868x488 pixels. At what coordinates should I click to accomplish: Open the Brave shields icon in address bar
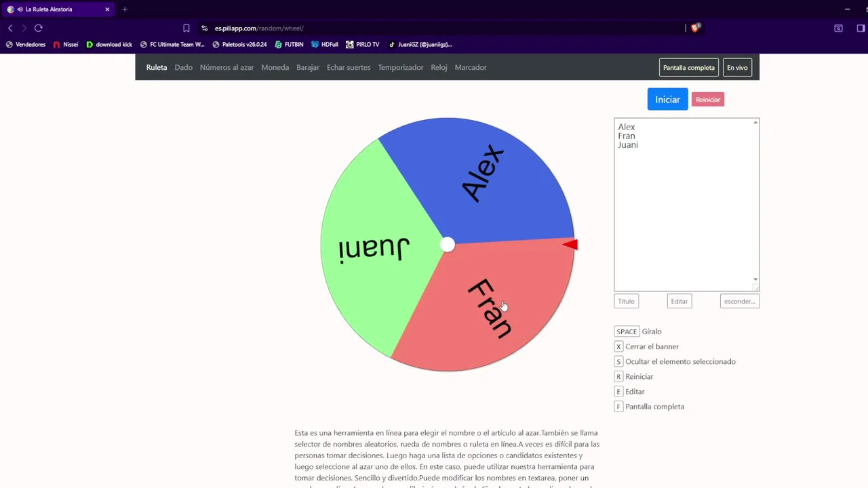click(695, 28)
